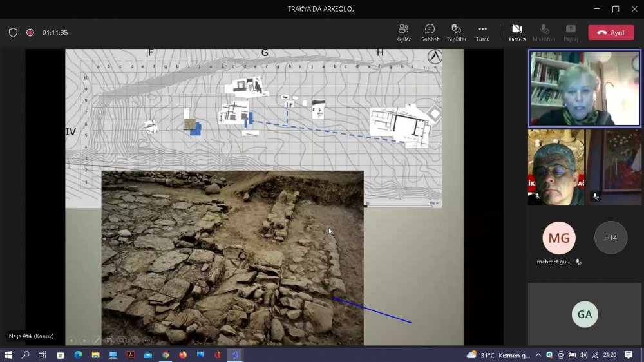
Task: Turn on the Kamera
Action: point(516,32)
